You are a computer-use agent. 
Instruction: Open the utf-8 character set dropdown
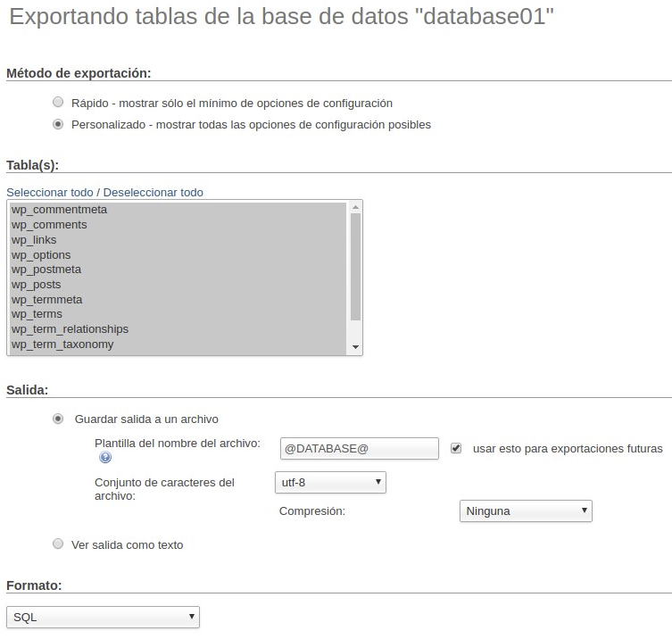pyautogui.click(x=330, y=482)
